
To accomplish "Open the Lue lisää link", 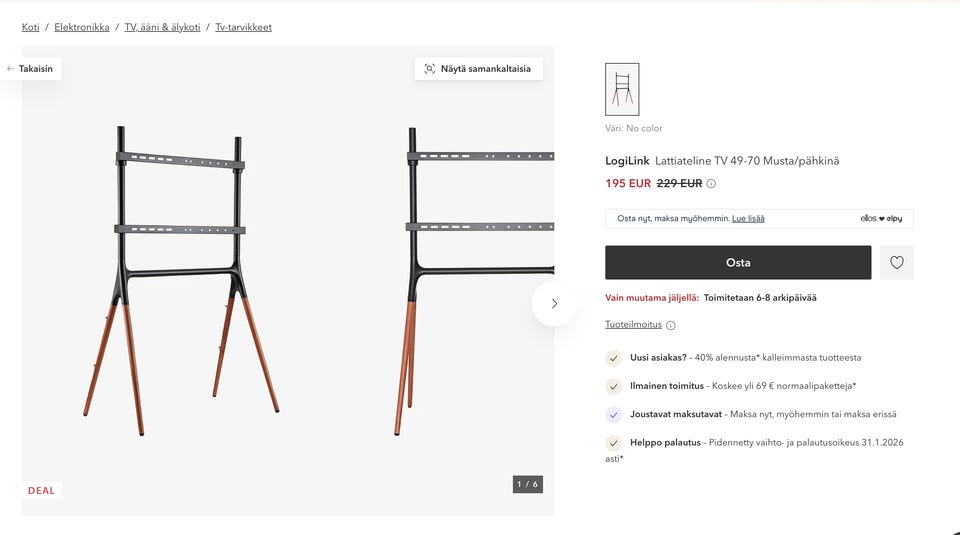I will tap(748, 218).
